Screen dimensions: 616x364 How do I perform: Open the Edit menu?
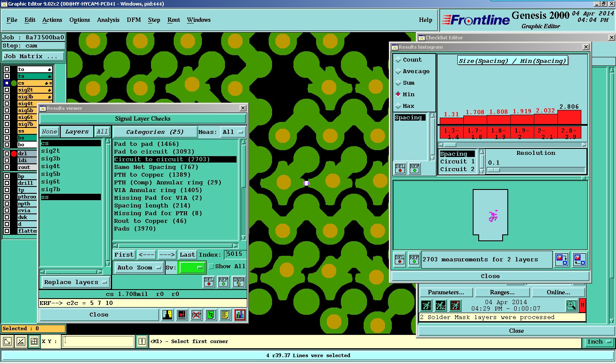coord(30,20)
